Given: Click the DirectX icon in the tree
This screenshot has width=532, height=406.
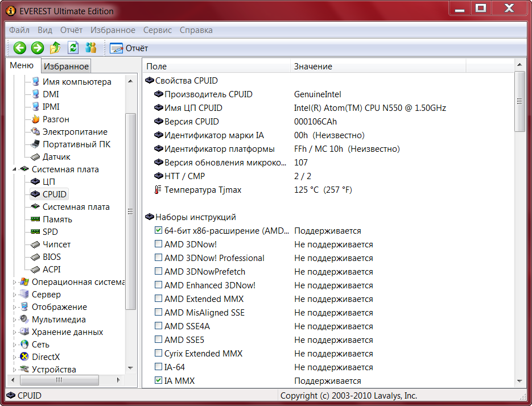Looking at the screenshot, I should point(24,357).
